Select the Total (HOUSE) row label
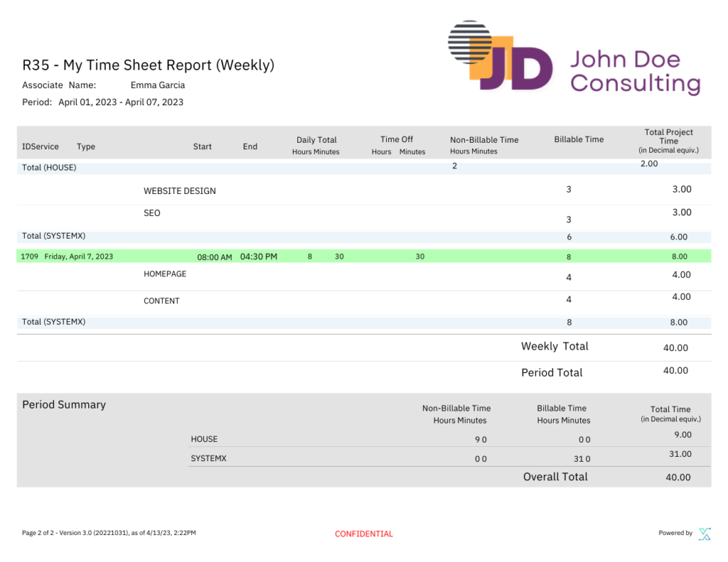This screenshot has width=728, height=562. coord(49,168)
